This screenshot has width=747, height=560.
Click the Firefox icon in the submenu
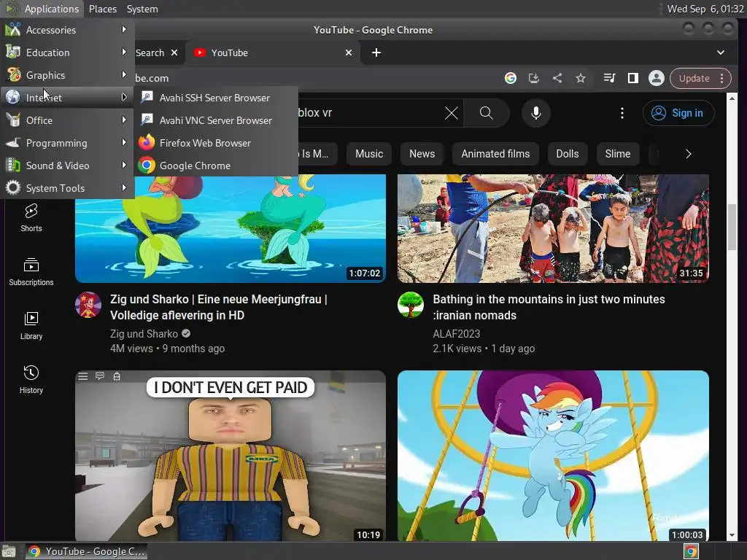point(147,142)
